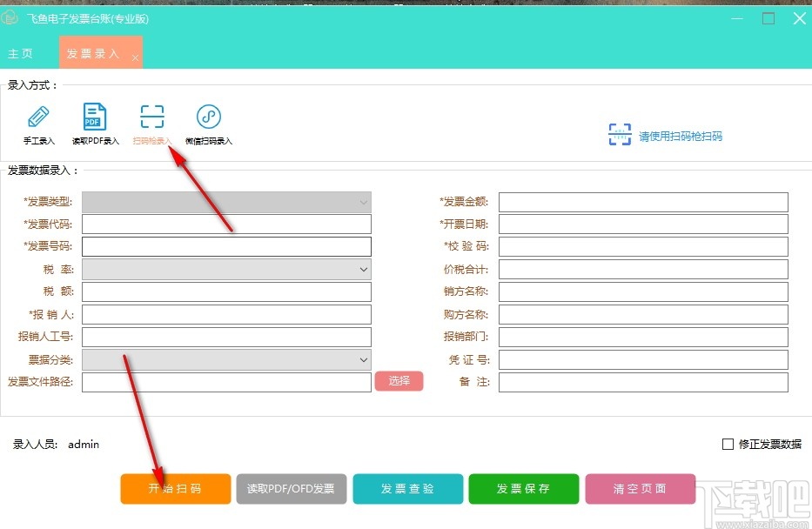Click the PDF document icon above 读取PDF录入
The image size is (812, 529).
(94, 114)
